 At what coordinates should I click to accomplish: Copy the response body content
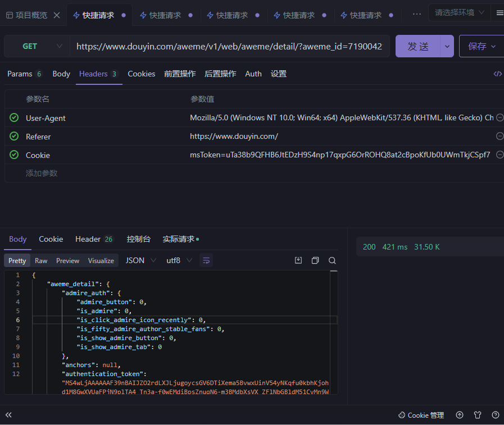[x=315, y=260]
